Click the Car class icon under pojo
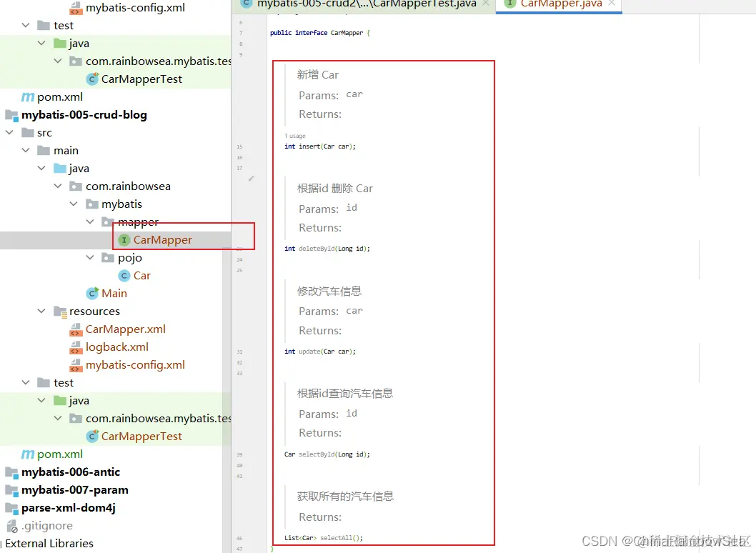 (124, 275)
